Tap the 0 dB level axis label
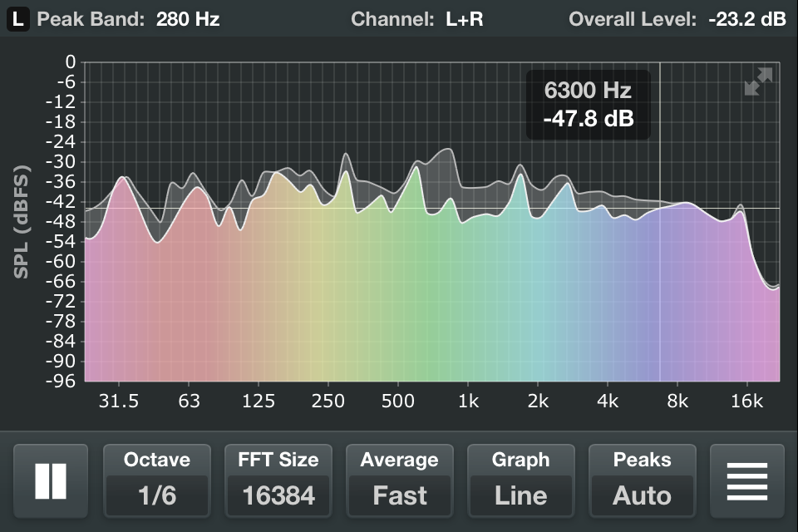Viewport: 798px width, 532px height. tap(70, 62)
